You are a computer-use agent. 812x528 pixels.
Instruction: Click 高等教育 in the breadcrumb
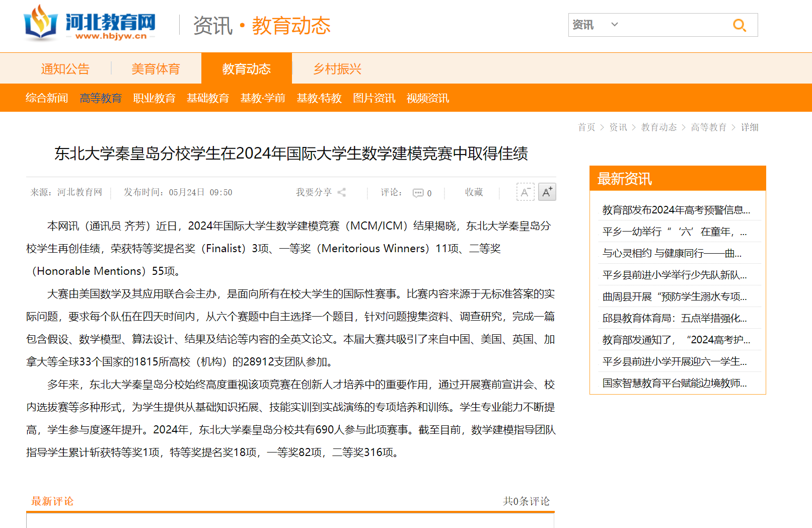point(708,127)
